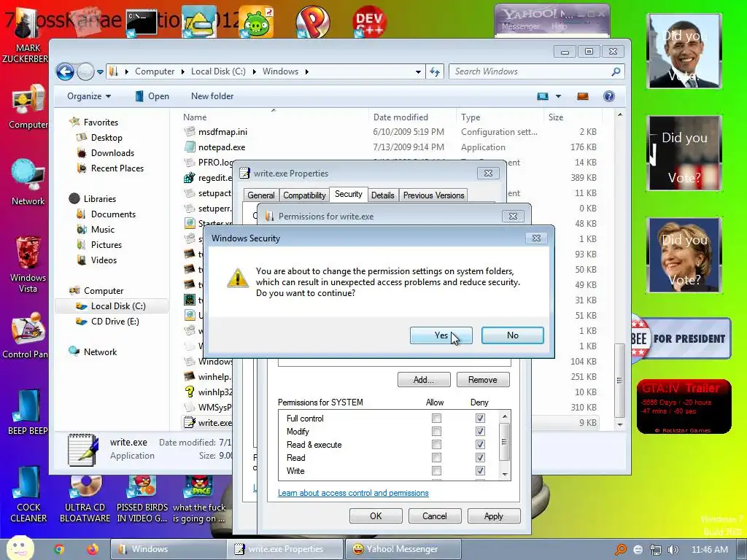Toggle the Explorer preview pane icon
Image resolution: width=747 pixels, height=560 pixels.
583,96
